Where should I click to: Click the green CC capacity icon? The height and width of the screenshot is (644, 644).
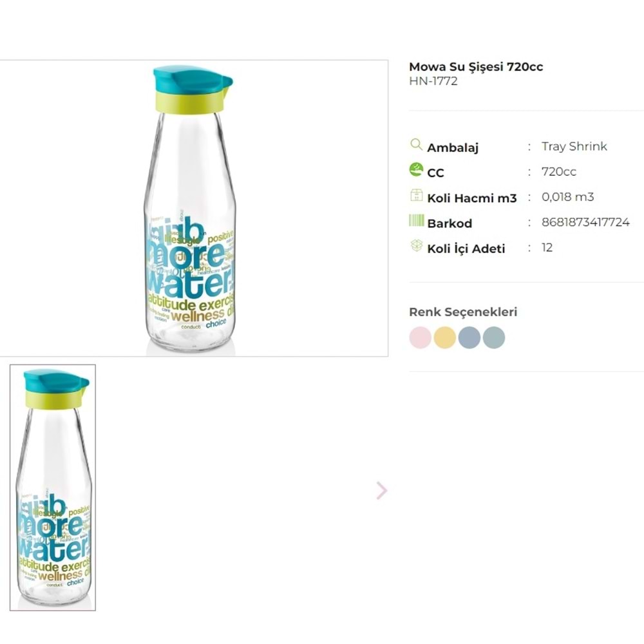coord(416,169)
